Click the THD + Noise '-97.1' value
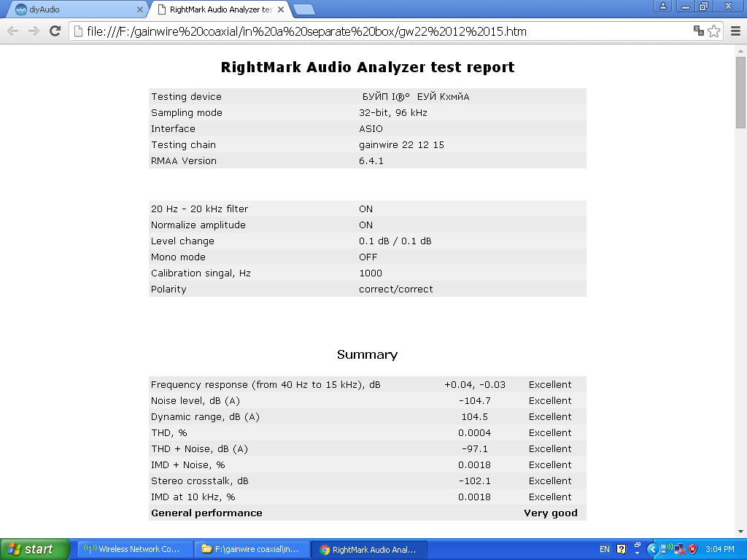The height and width of the screenshot is (560, 747). point(474,449)
